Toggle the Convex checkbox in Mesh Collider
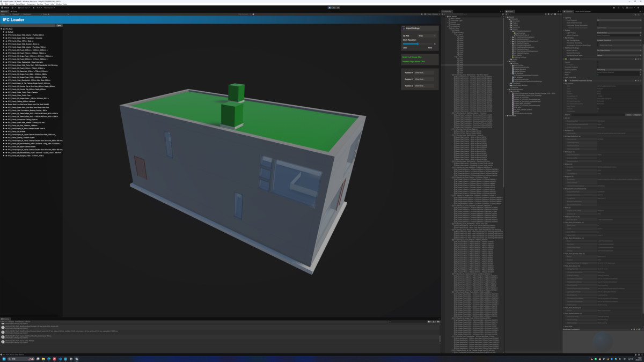The image size is (644, 362). pos(598,62)
